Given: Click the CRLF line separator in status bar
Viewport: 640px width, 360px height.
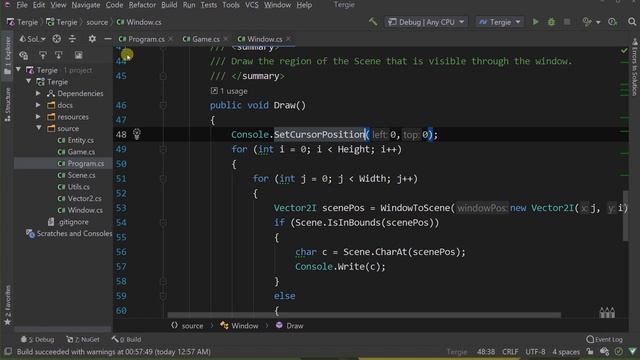Looking at the screenshot, I should 510,351.
